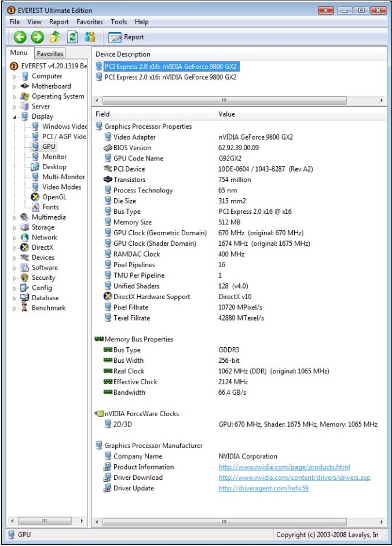Click the Report button in toolbar
Image resolution: width=392 pixels, height=546 pixels.
126,37
